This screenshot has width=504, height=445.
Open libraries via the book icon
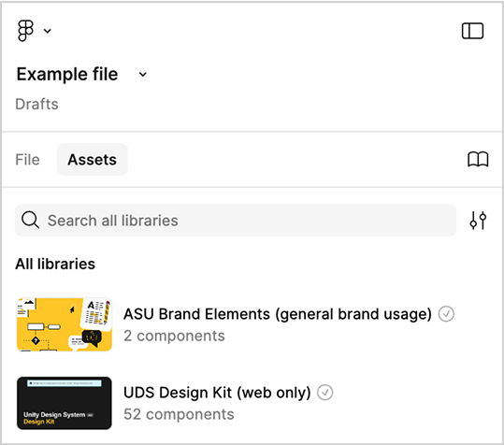pyautogui.click(x=478, y=159)
